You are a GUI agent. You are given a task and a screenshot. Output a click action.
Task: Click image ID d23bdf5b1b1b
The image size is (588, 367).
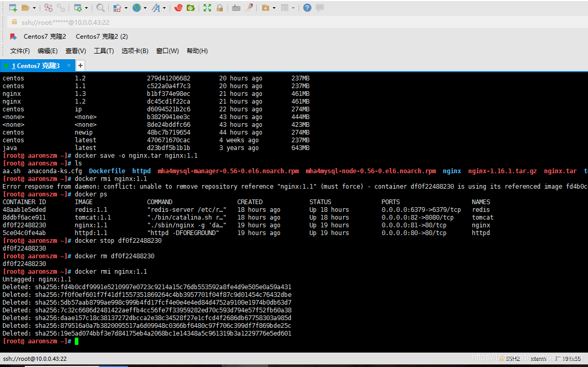click(168, 148)
